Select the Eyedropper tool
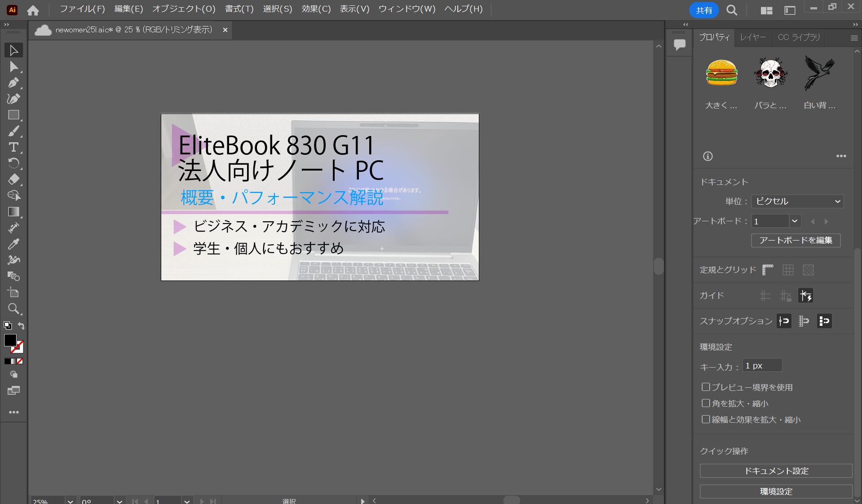Viewport: 862px width, 504px height. [13, 244]
